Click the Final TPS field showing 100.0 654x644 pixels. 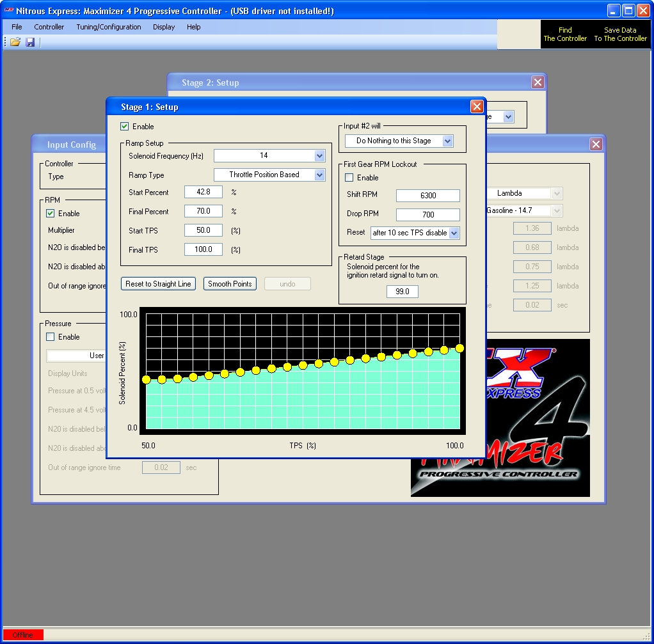pyautogui.click(x=203, y=249)
